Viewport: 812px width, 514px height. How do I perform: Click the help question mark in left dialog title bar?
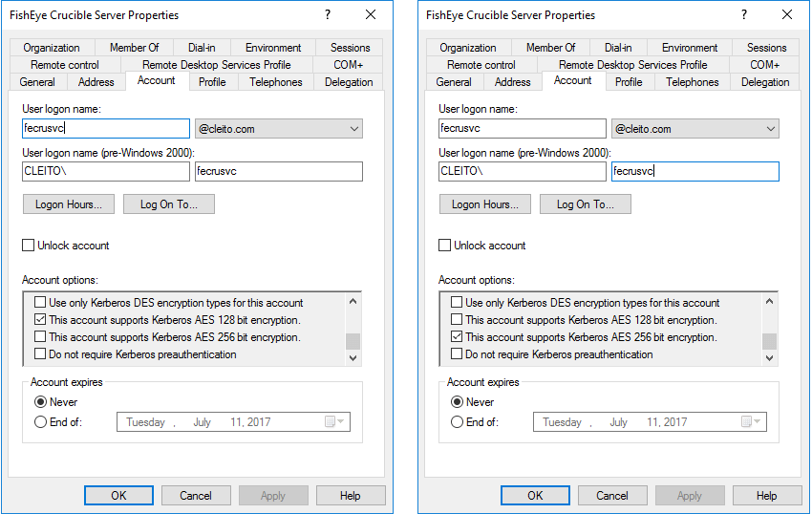tap(328, 14)
